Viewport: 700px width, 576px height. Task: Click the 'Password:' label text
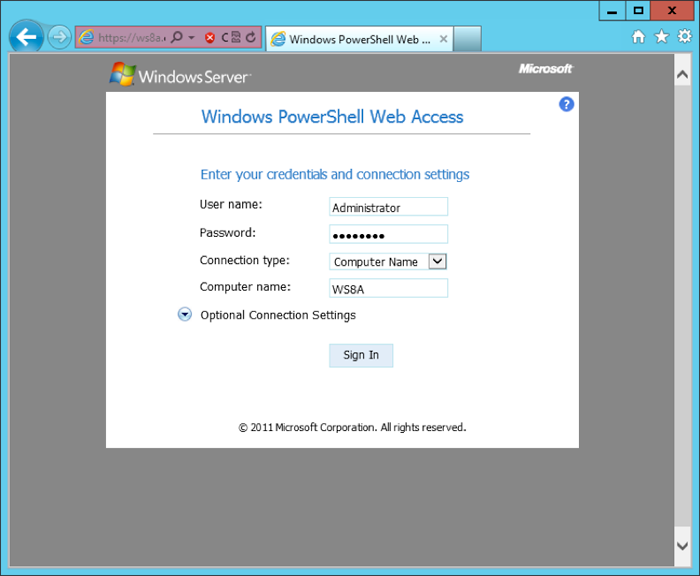click(x=228, y=233)
